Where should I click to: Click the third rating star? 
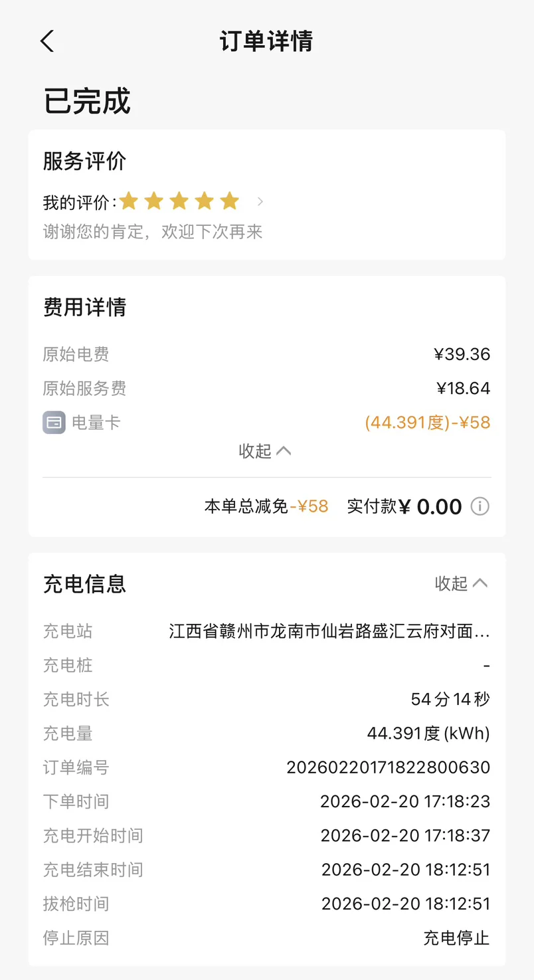pos(179,201)
